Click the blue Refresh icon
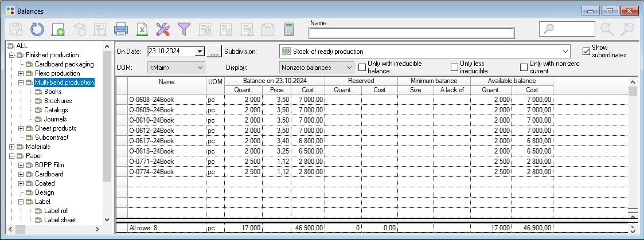Viewport: 644px width, 240px height. pos(37,29)
